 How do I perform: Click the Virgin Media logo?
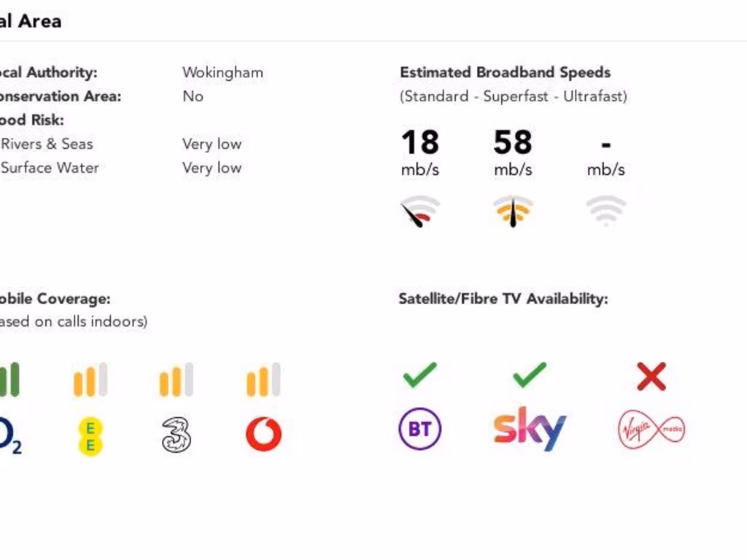coord(651,429)
